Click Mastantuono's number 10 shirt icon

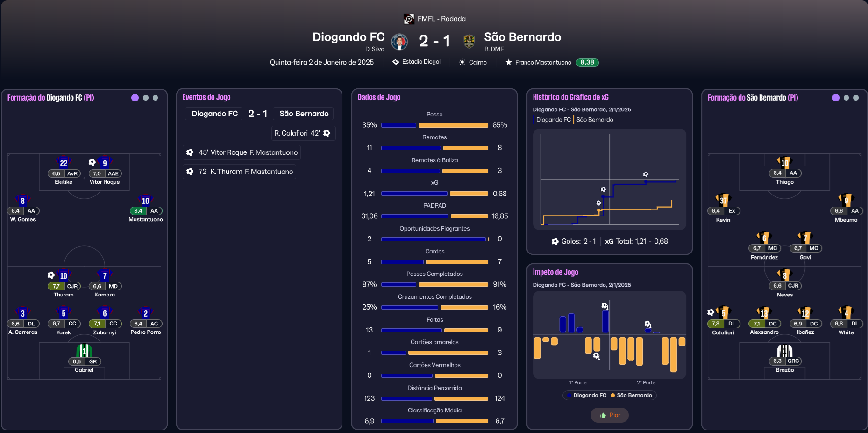pos(146,200)
